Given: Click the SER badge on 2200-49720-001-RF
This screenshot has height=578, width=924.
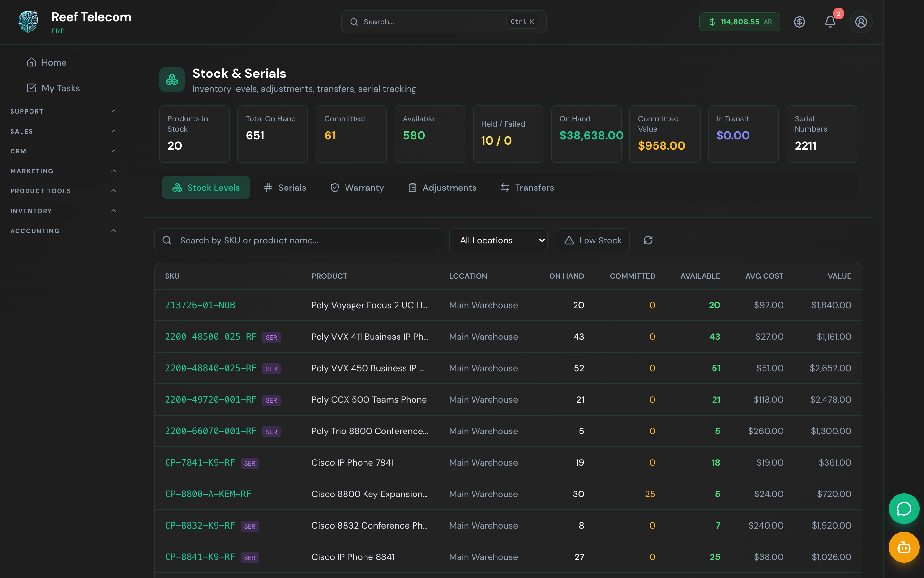Looking at the screenshot, I should coord(271,400).
